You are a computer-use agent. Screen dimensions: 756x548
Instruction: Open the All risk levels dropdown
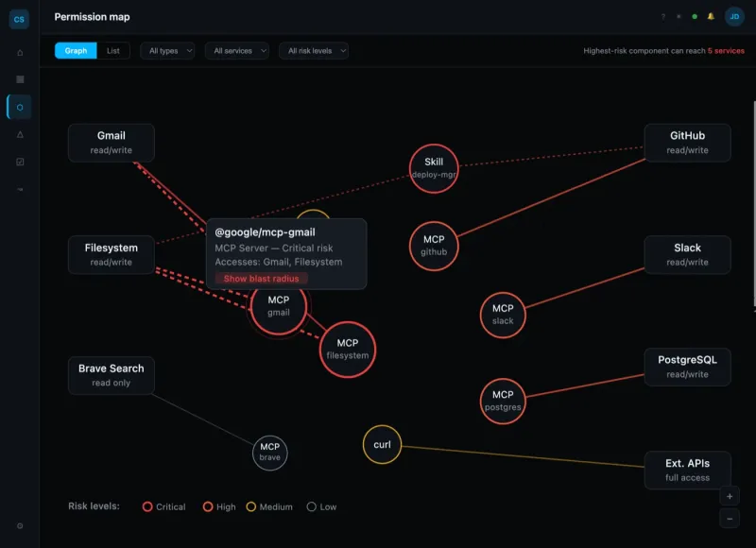314,51
